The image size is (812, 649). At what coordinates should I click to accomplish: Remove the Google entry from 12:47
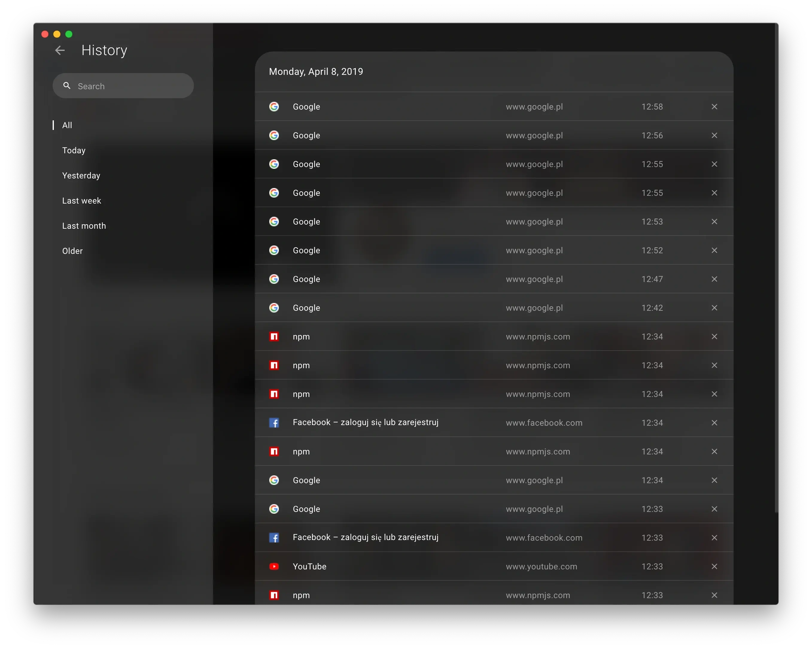click(714, 279)
